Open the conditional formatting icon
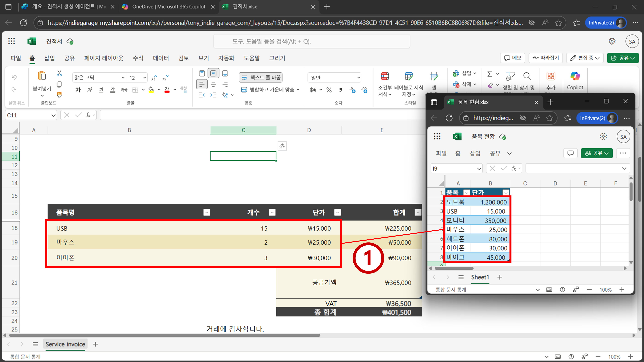The width and height of the screenshot is (644, 362). 385,76
